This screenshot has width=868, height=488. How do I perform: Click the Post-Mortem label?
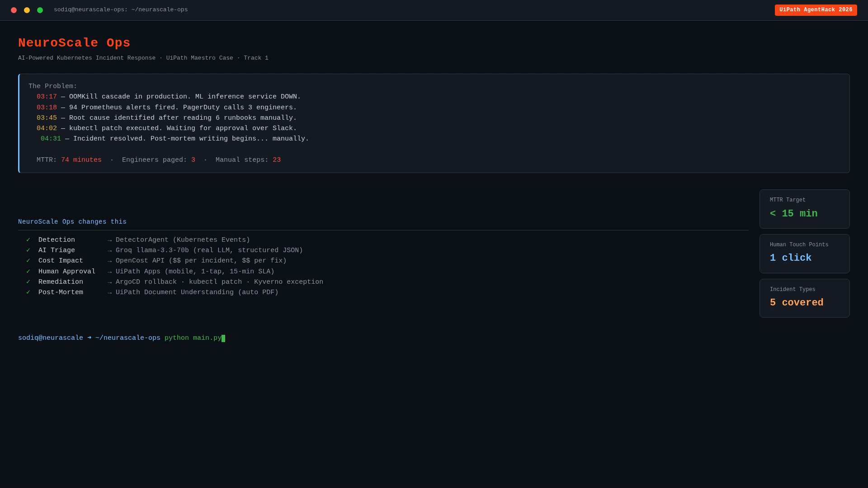[x=61, y=292]
